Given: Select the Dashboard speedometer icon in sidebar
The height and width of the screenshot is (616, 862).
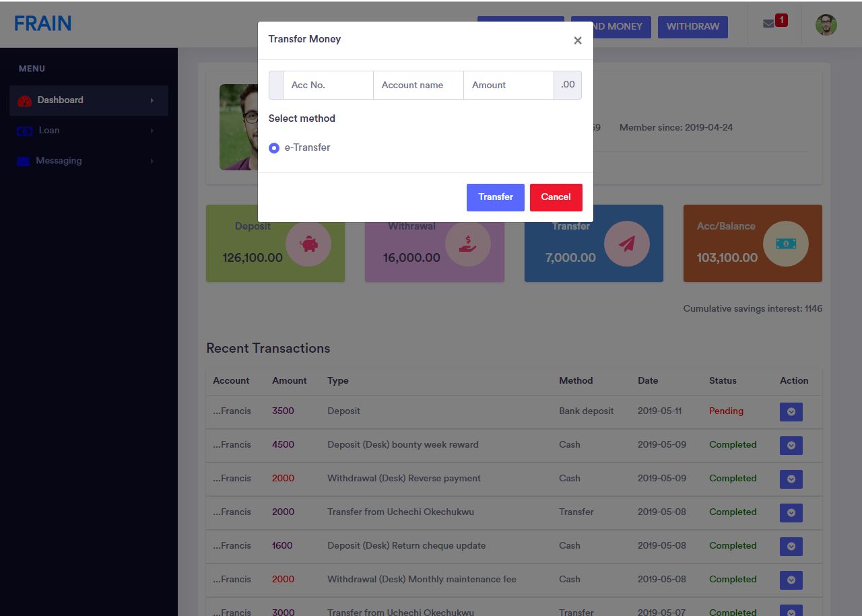Looking at the screenshot, I should tap(25, 99).
